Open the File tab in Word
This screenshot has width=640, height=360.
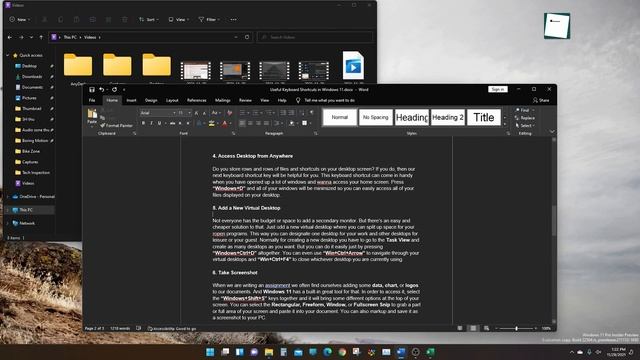pyautogui.click(x=92, y=100)
